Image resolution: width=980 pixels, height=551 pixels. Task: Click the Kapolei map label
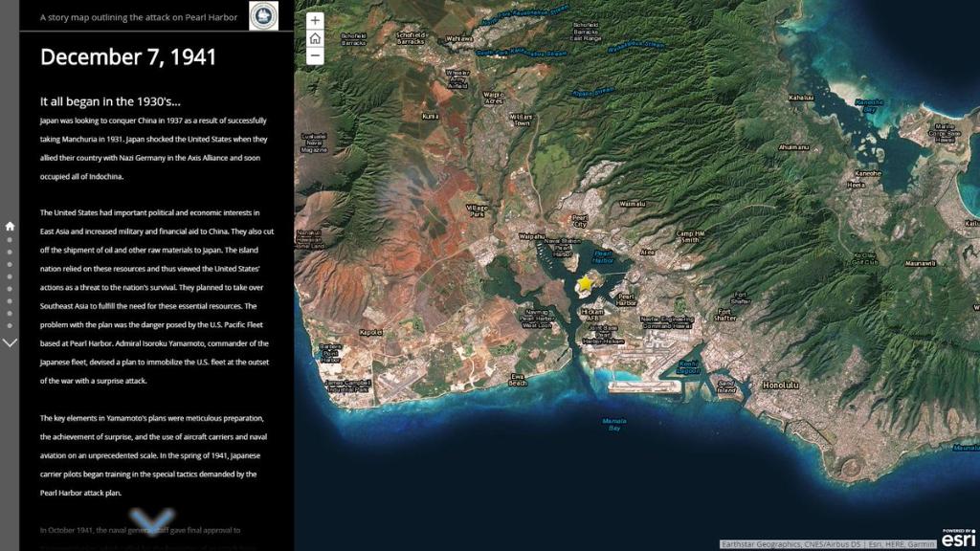pyautogui.click(x=371, y=332)
